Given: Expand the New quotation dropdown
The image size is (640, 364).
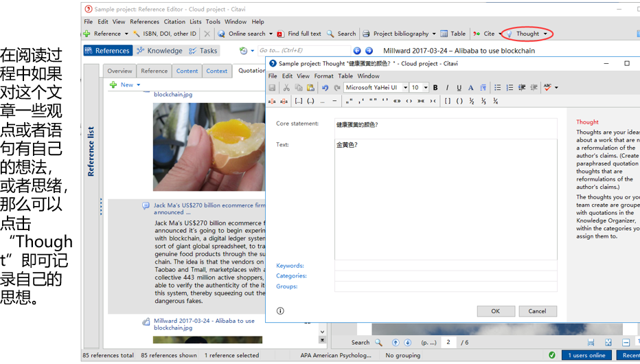Looking at the screenshot, I should tap(138, 85).
